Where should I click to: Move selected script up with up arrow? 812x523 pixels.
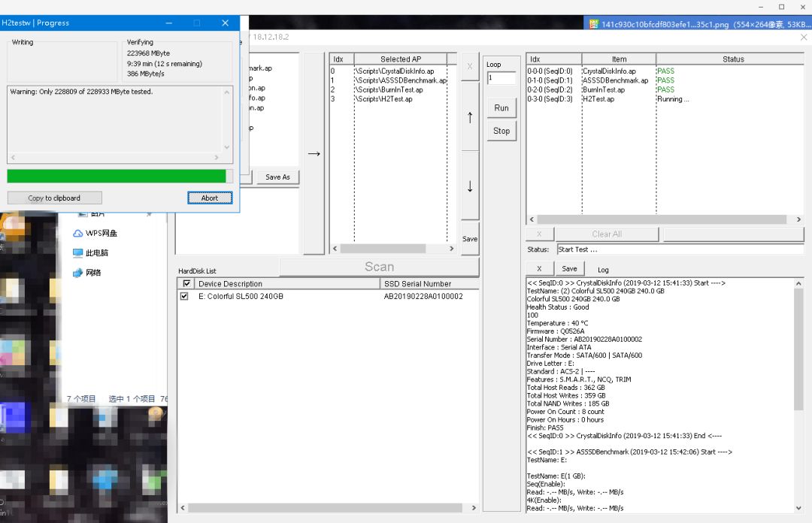pos(470,117)
